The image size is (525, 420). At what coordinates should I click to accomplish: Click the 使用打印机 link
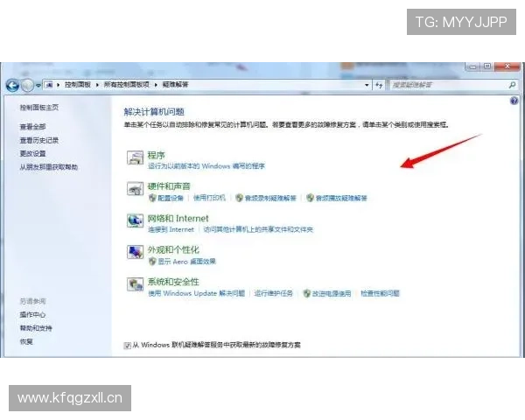click(209, 198)
